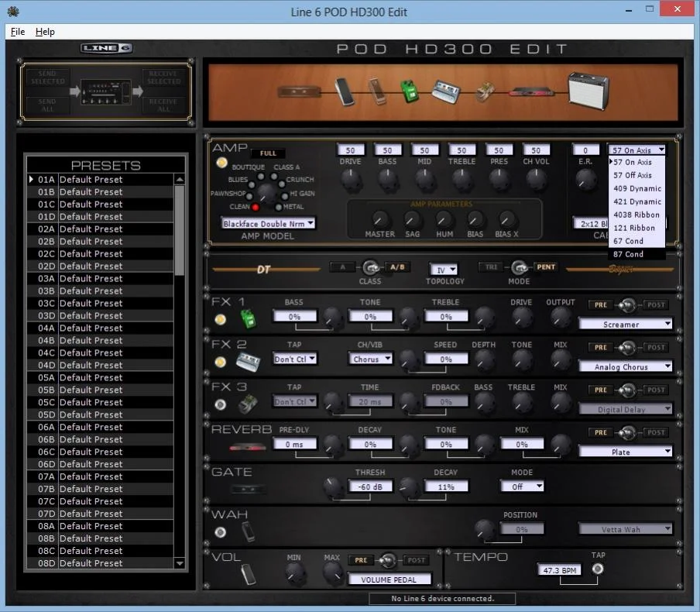Toggle the AMP power light

tap(222, 163)
